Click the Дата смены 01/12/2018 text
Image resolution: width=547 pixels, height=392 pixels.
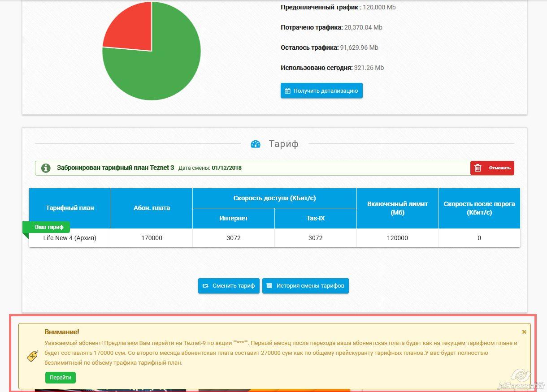[210, 168]
